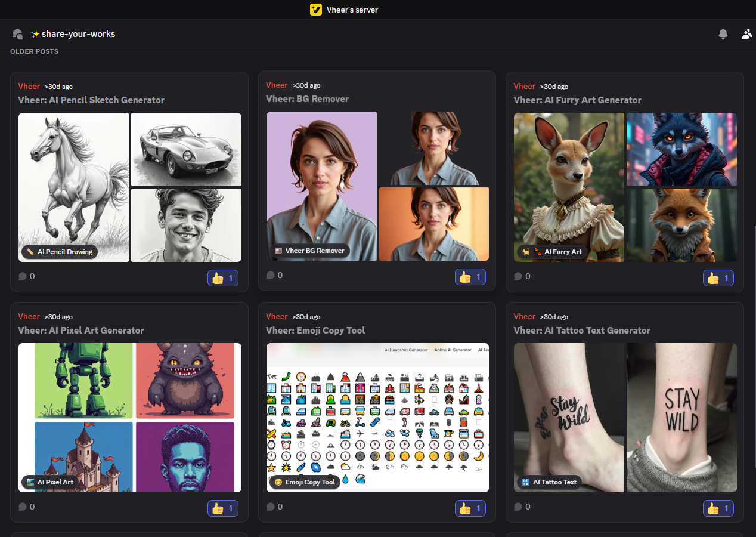Open comments on the Emoji Copy Tool post
Image resolution: width=756 pixels, height=537 pixels.
coord(274,507)
